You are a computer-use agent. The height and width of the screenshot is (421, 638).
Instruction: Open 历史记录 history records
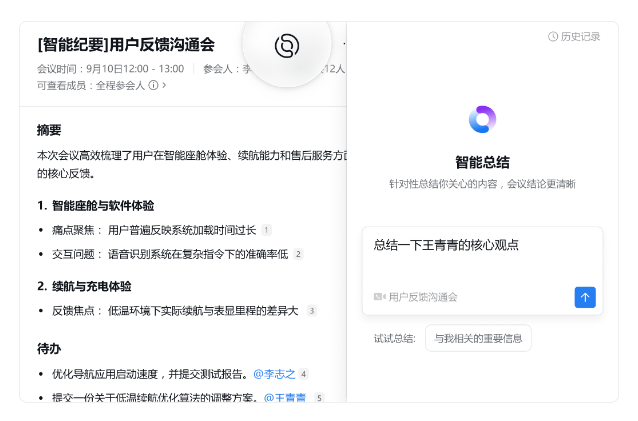click(x=580, y=37)
